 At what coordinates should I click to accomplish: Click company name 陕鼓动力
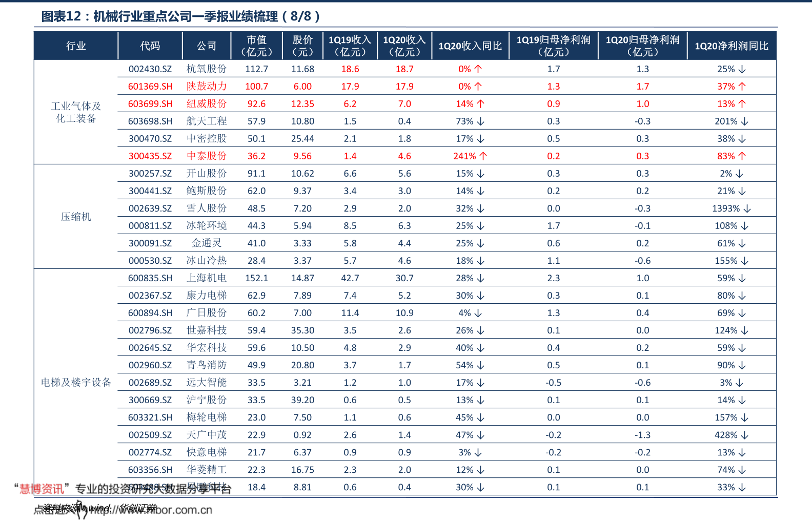[207, 87]
